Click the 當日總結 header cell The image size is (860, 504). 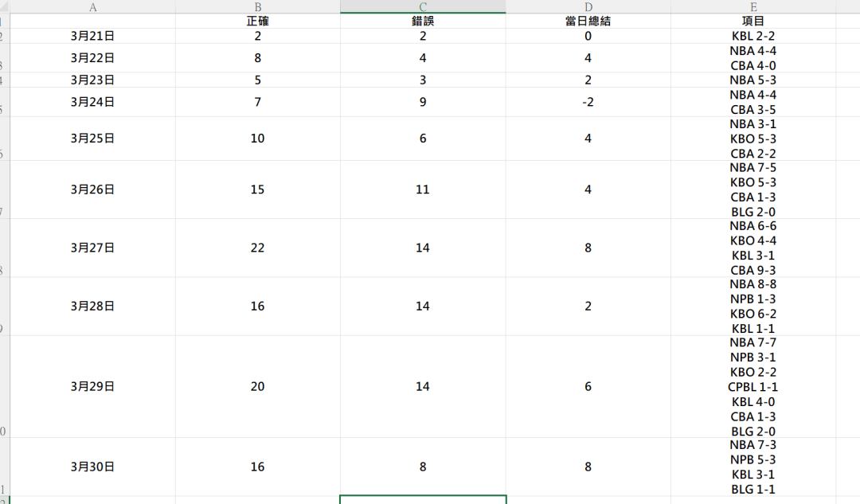pyautogui.click(x=588, y=21)
